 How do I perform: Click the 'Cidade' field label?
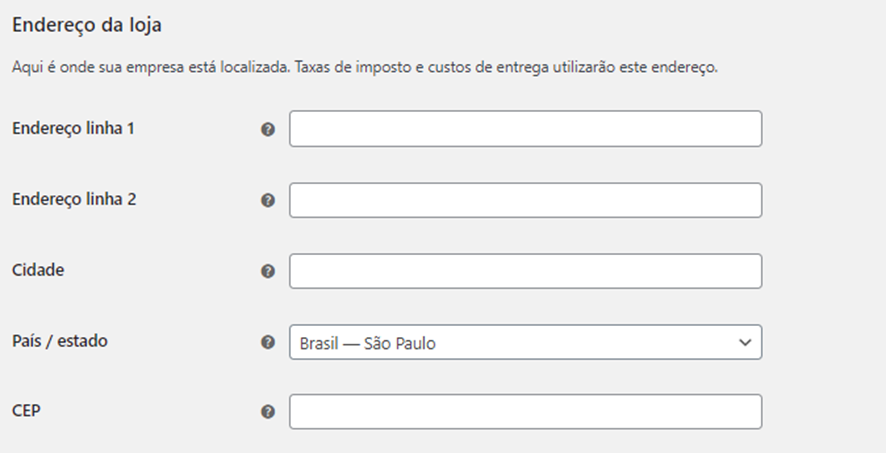[x=38, y=270]
